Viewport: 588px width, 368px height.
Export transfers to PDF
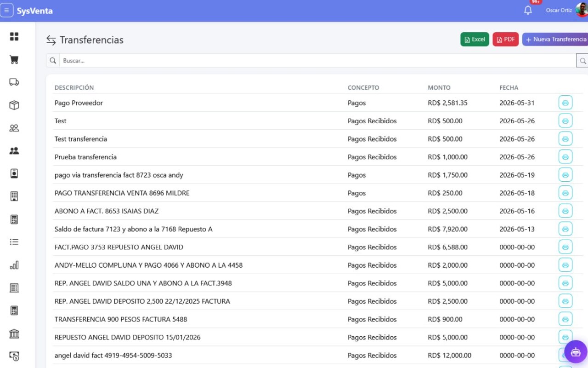pos(505,40)
